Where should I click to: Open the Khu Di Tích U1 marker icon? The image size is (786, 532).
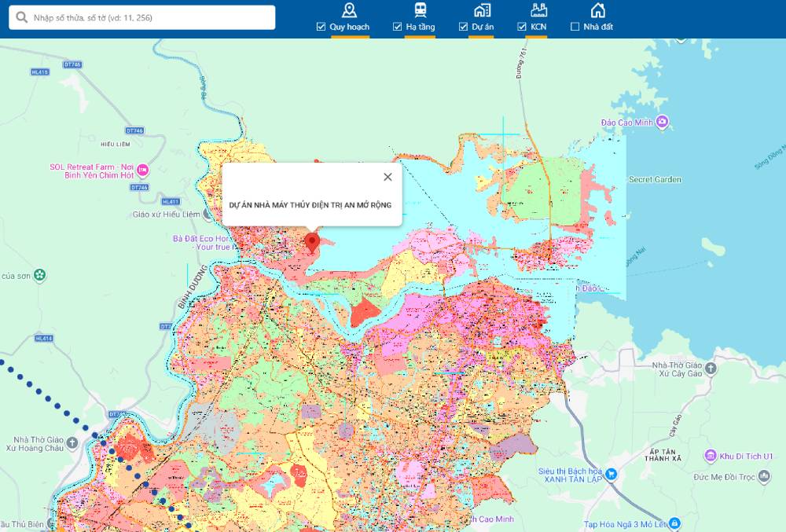tap(711, 456)
